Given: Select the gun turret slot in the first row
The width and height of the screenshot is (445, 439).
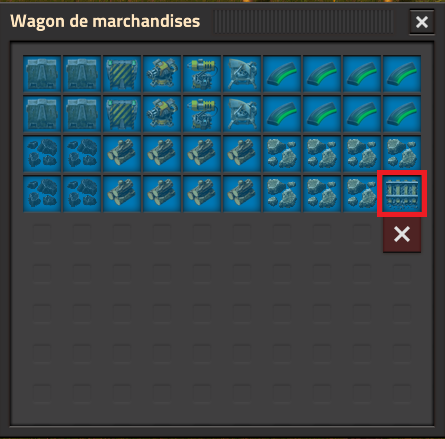Looking at the screenshot, I should click(162, 73).
